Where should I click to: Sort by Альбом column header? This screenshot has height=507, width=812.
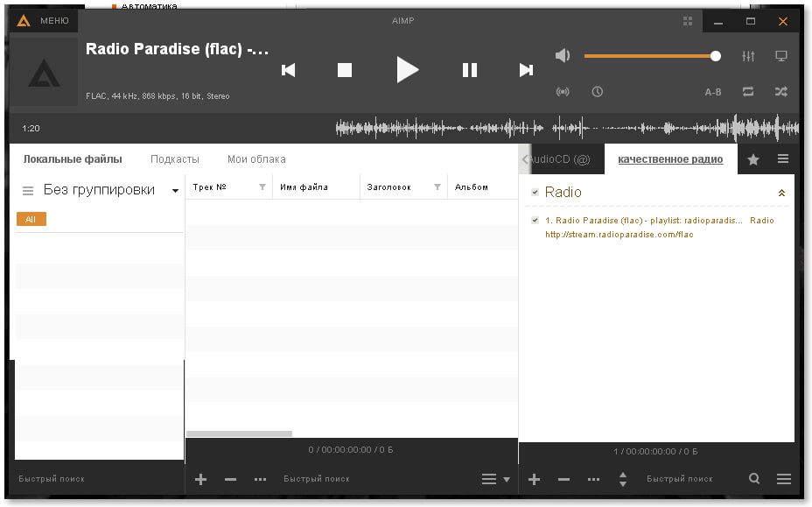(472, 187)
